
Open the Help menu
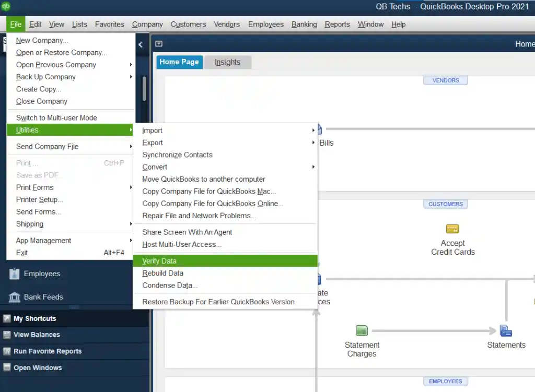pyautogui.click(x=398, y=24)
